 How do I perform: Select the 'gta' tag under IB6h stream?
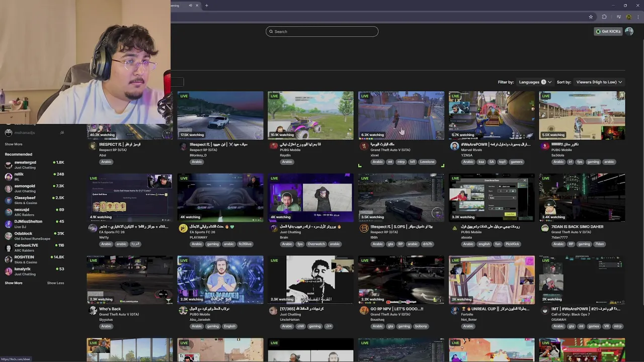pyautogui.click(x=390, y=244)
